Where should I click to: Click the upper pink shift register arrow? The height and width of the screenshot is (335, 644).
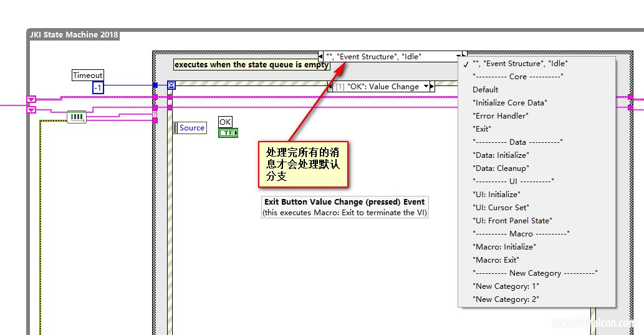click(31, 99)
